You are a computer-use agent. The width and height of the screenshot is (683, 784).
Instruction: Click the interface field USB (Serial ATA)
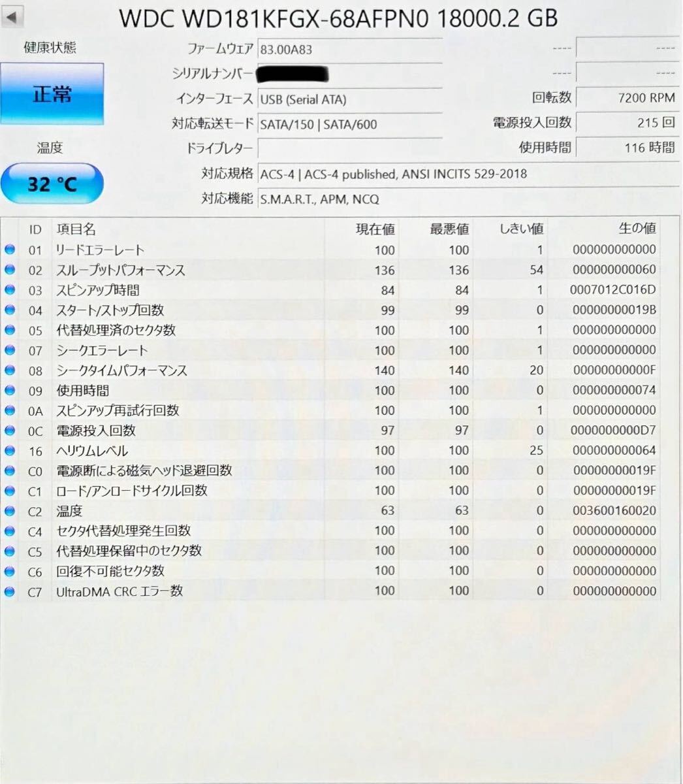[x=350, y=99]
